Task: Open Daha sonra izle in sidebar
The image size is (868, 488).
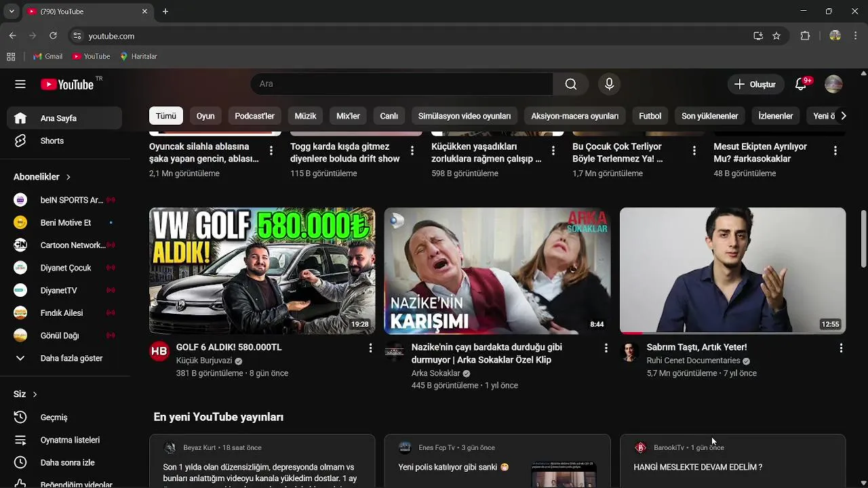Action: pyautogui.click(x=65, y=463)
